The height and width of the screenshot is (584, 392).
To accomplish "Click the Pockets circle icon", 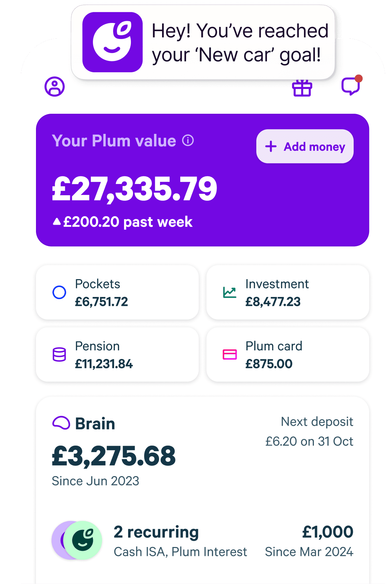I will point(59,293).
